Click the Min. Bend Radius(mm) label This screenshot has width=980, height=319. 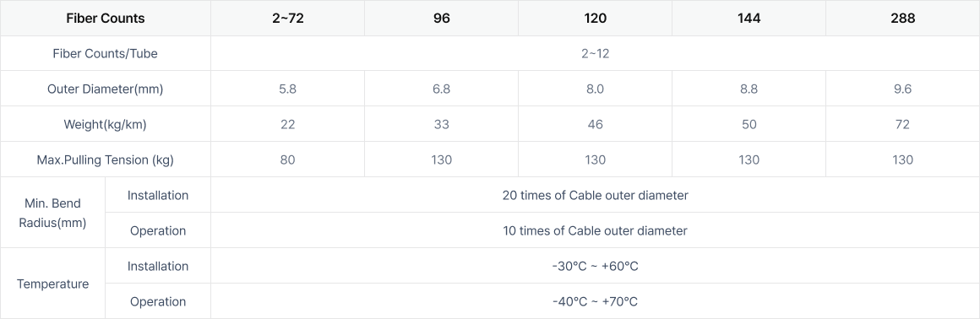coord(52,213)
